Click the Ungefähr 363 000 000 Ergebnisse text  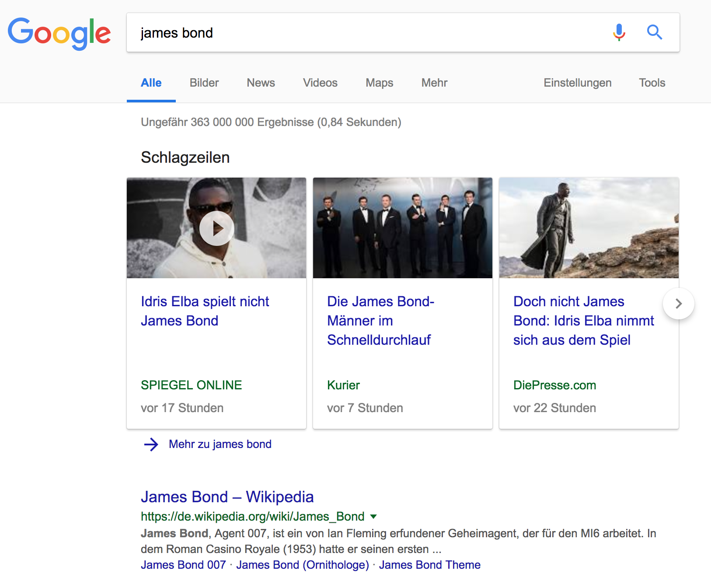[x=271, y=122]
